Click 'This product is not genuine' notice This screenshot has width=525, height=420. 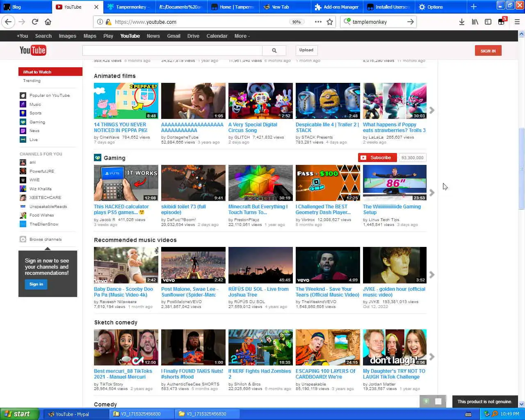484,402
